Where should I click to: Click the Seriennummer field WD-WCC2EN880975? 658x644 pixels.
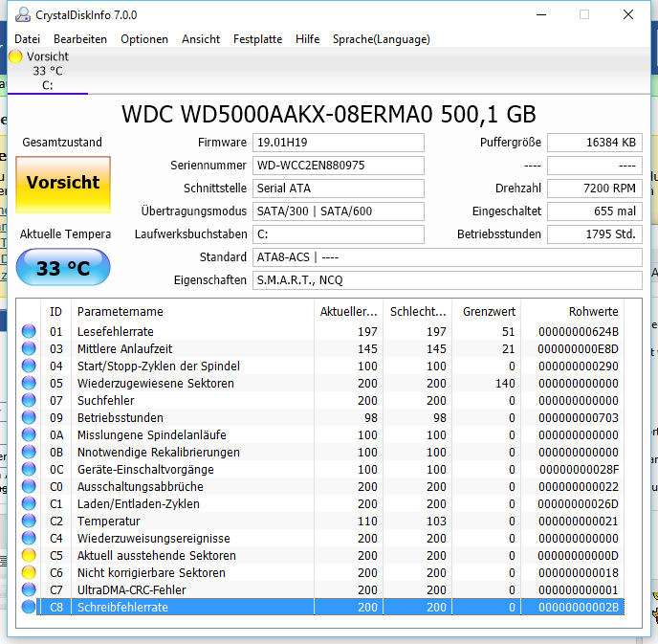[339, 165]
